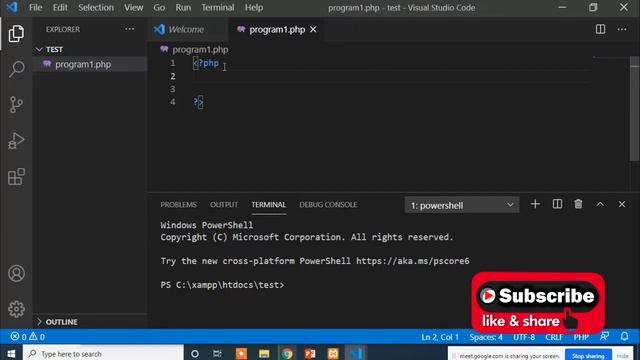The image size is (640, 360).
Task: Open XAMPP icon on taskbar
Action: coord(333,354)
